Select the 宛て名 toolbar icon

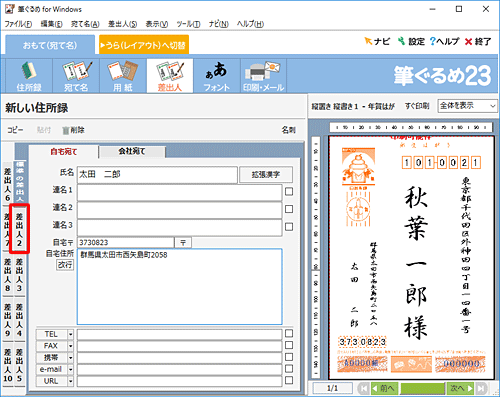pyautogui.click(x=76, y=76)
